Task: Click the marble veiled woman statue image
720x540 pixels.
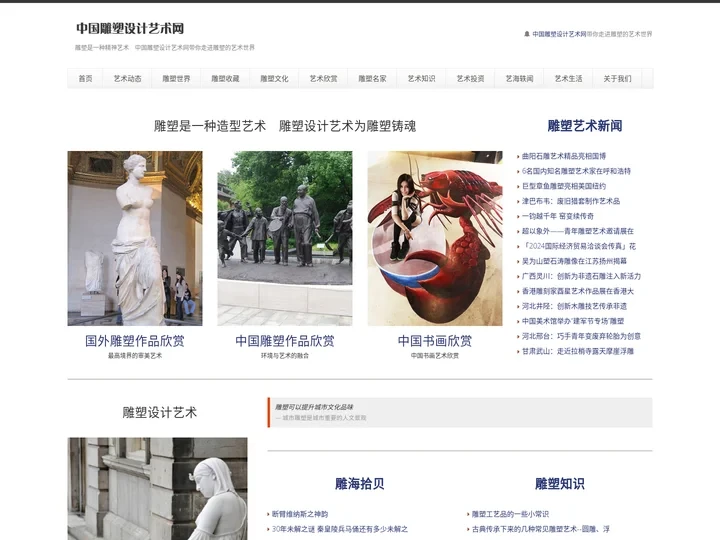Action: pyautogui.click(x=158, y=489)
